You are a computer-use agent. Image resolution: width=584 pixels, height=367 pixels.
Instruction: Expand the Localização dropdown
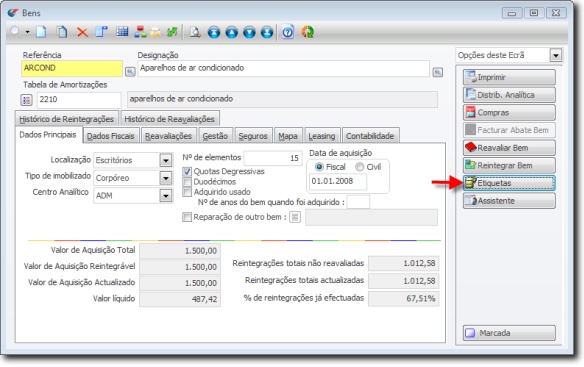(166, 161)
